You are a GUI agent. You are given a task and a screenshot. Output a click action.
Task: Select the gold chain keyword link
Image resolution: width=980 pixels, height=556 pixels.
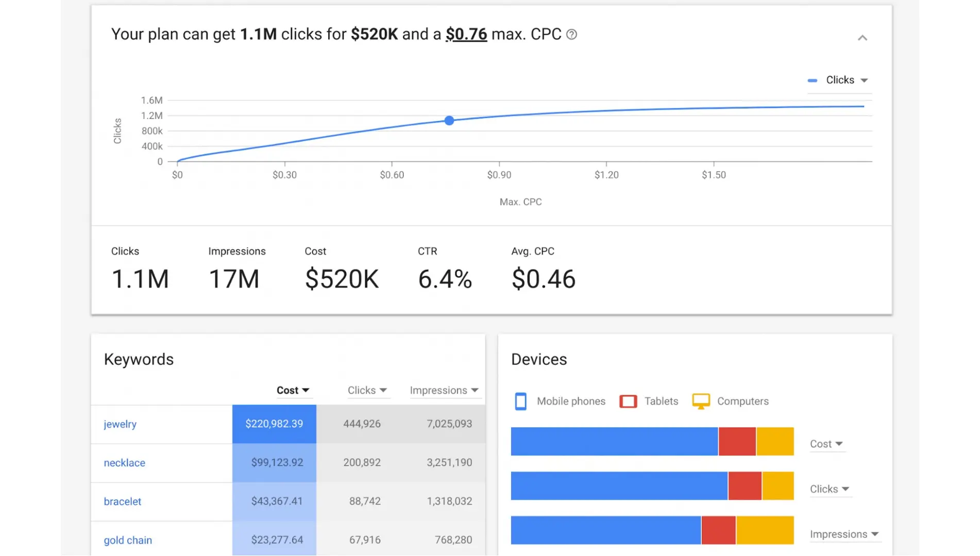pos(128,540)
